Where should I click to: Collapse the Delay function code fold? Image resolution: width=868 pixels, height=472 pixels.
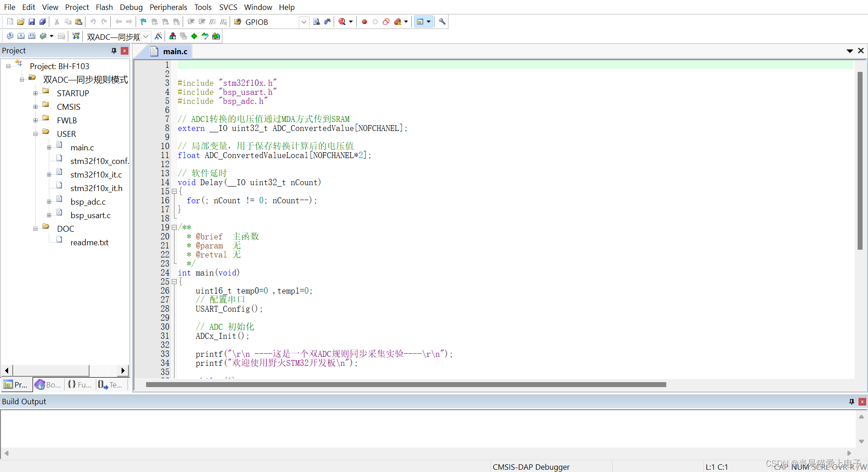pos(174,192)
